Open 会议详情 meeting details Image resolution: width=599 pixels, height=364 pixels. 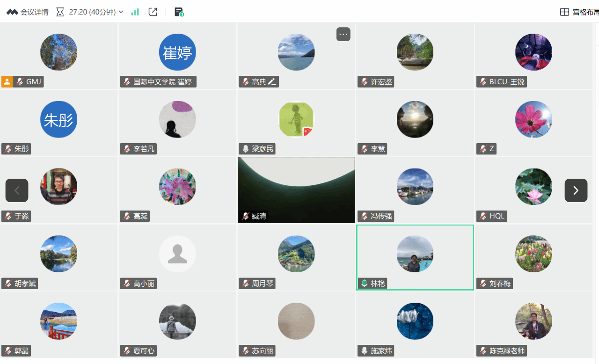(28, 12)
